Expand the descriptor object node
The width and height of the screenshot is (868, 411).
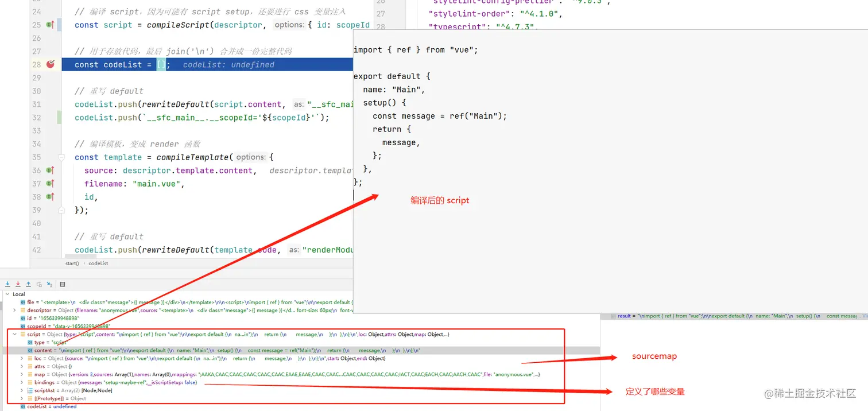[x=14, y=310]
